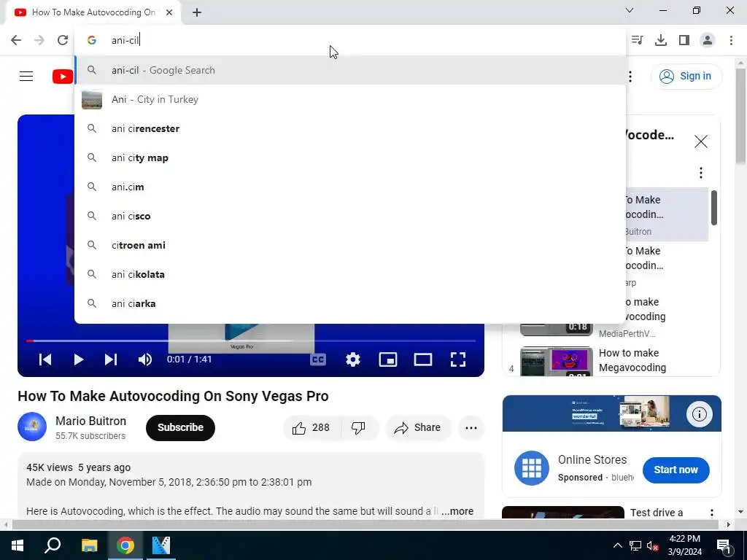Choose the 'ani ciarka' suggestion
This screenshot has height=560, width=747.
click(350, 303)
